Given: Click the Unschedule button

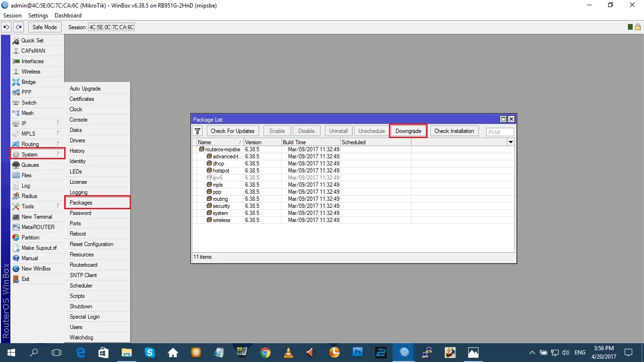Looking at the screenshot, I should point(372,131).
